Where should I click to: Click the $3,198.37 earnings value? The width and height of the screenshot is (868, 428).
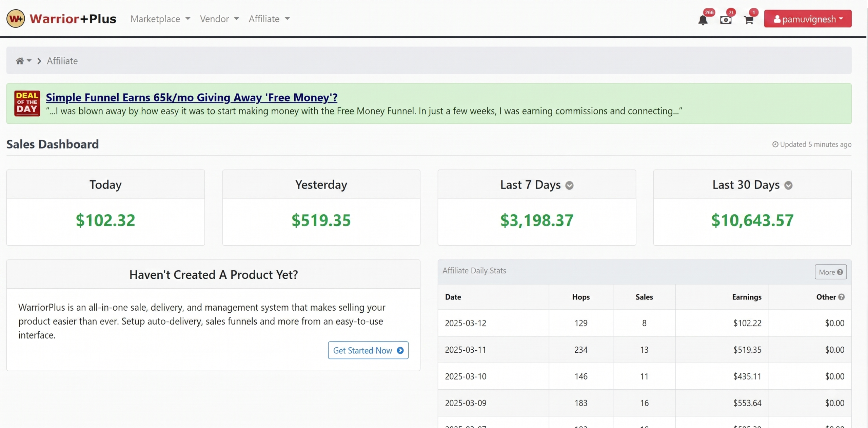(x=537, y=220)
